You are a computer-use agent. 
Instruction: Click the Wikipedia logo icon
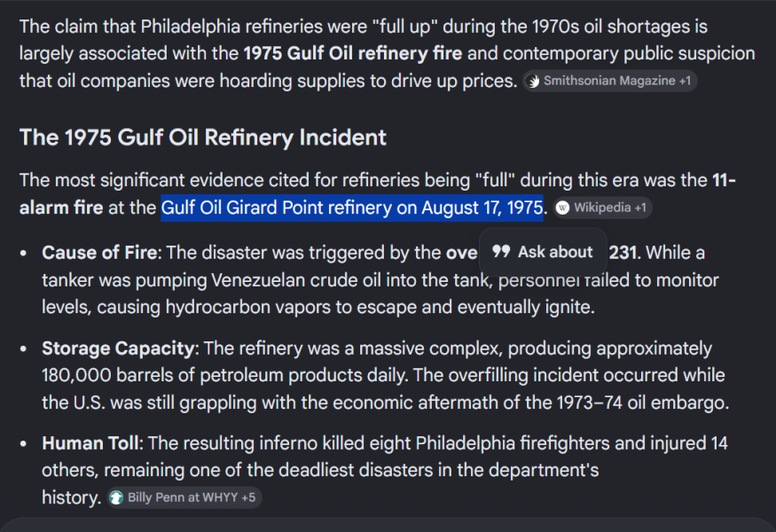[562, 207]
